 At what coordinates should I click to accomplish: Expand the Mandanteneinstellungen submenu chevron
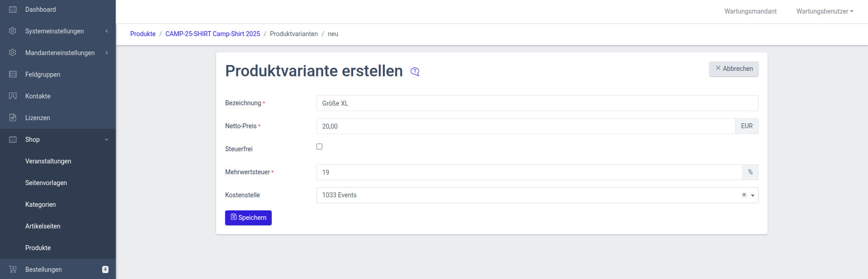pyautogui.click(x=107, y=53)
